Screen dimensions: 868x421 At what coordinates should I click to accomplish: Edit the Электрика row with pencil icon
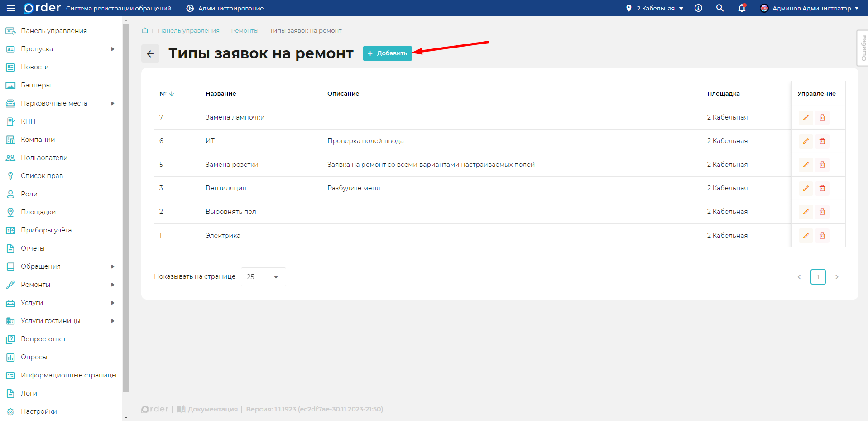806,236
